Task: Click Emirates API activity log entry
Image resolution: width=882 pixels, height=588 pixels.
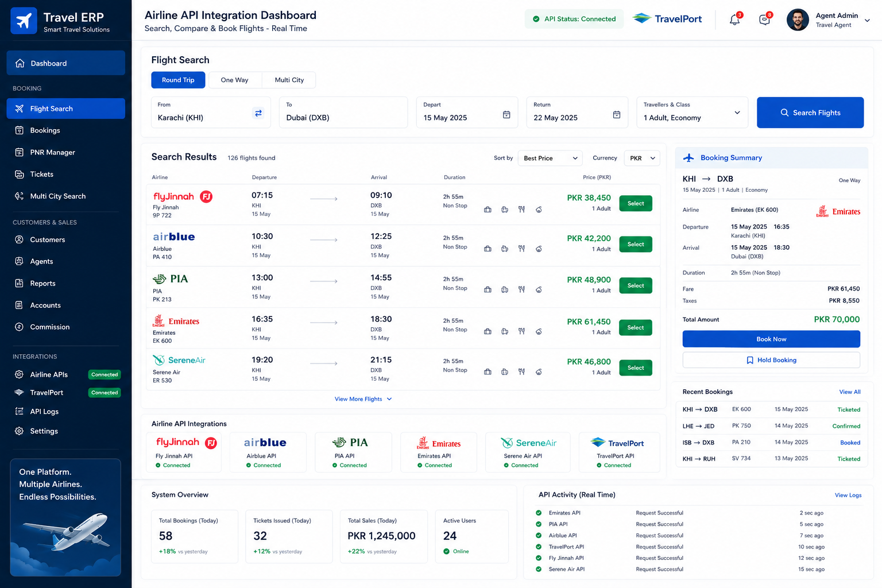Action: coord(680,513)
